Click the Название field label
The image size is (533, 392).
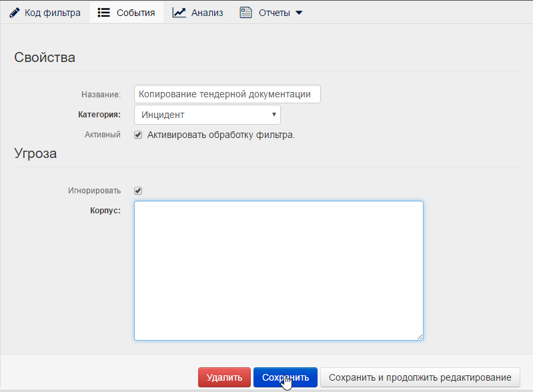coord(101,95)
